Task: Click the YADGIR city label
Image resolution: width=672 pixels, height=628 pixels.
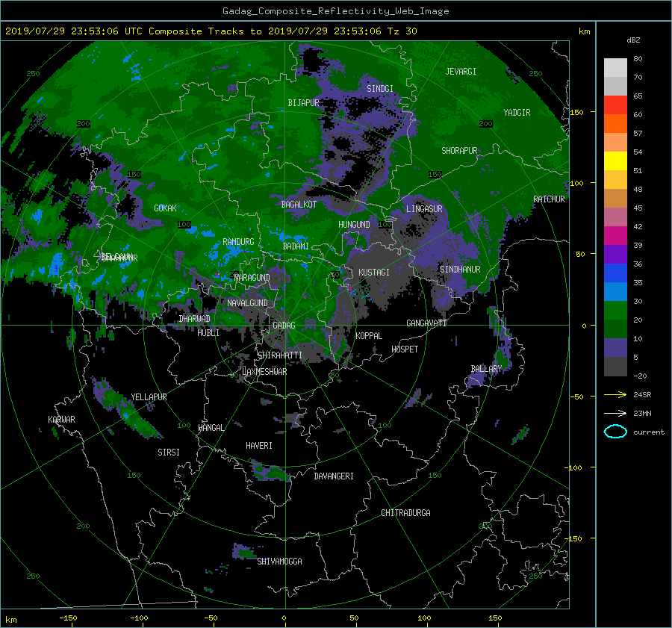Action: [x=517, y=113]
